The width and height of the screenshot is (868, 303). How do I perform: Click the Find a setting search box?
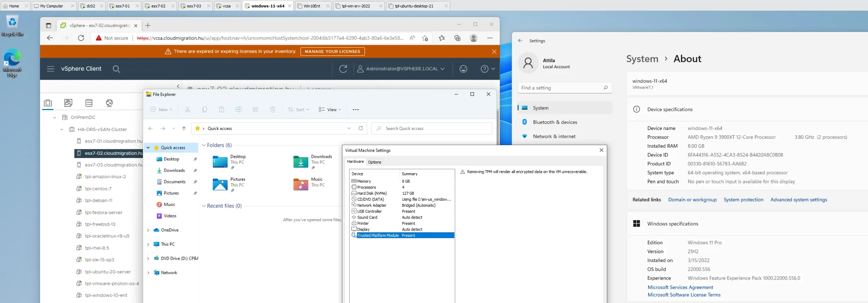tap(565, 88)
